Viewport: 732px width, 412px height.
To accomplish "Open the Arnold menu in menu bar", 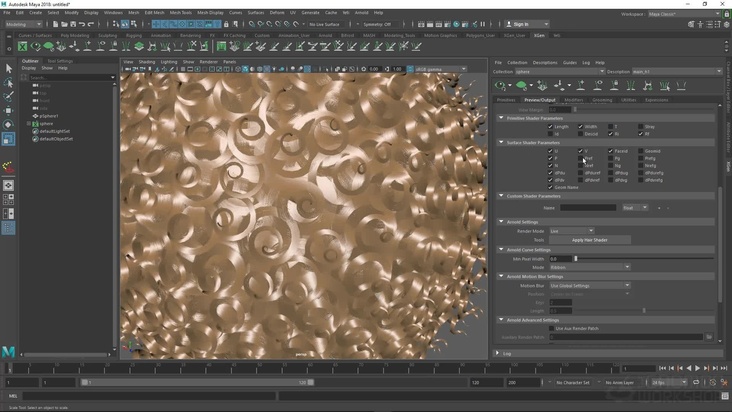I will (361, 12).
